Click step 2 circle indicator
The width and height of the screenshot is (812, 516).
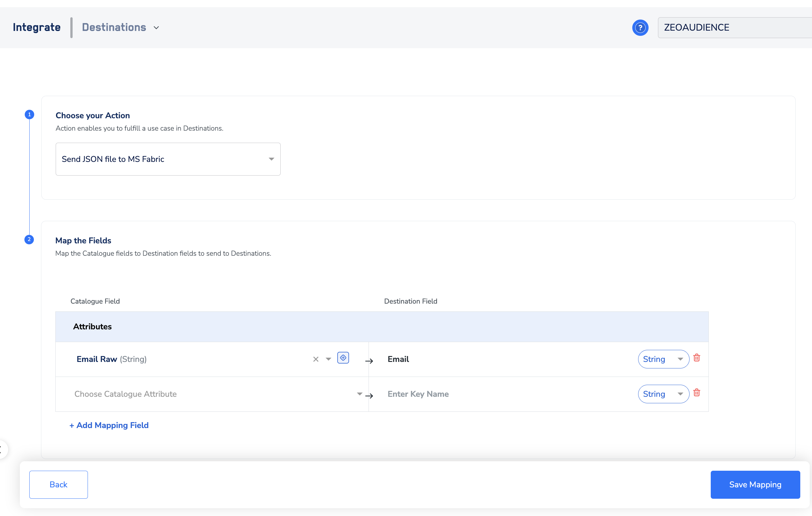(x=29, y=240)
